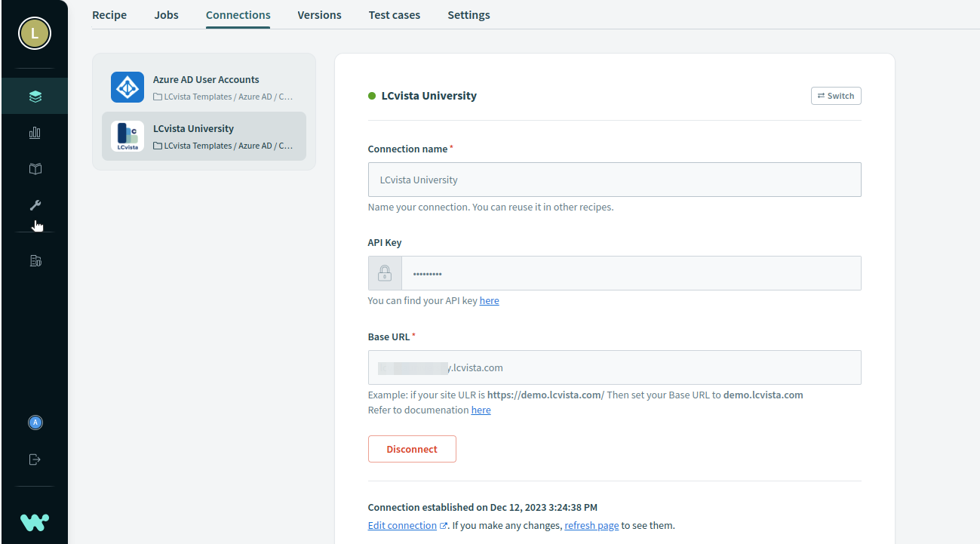Select the Azure AD User Accounts connection
This screenshot has width=980, height=544.
[204, 88]
